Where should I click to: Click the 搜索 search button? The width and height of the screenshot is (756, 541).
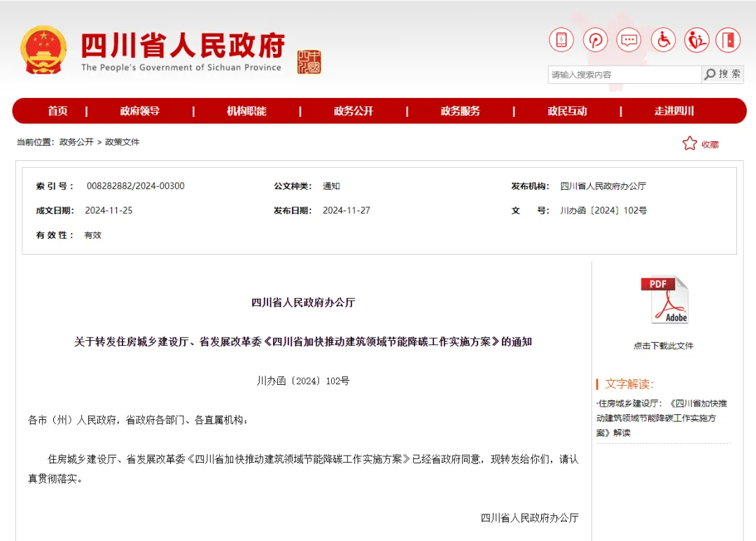point(728,74)
